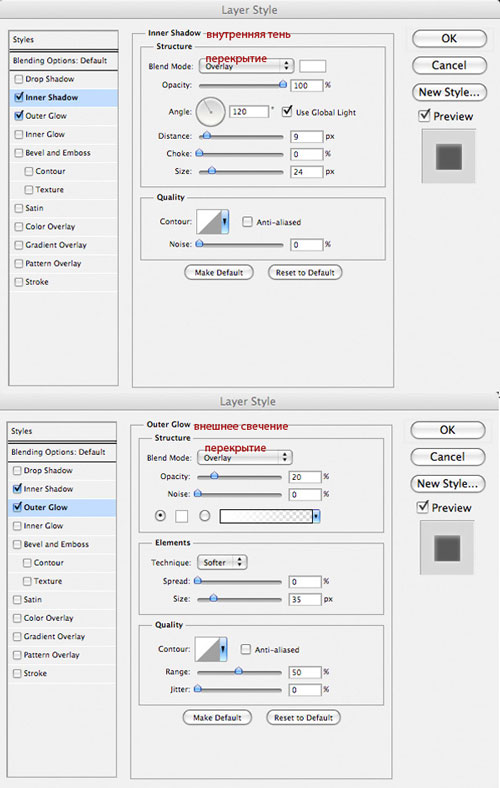Image resolution: width=500 pixels, height=788 pixels.
Task: Click Cancel in Outer Glow dialog
Action: [447, 457]
